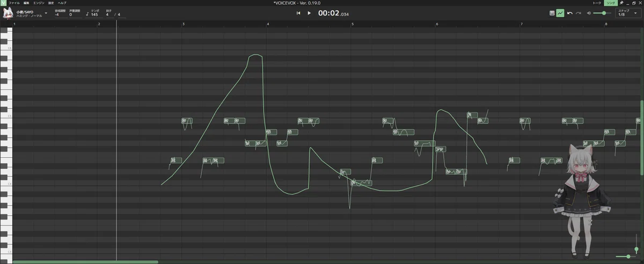Select the note edit piano icon

point(552,13)
